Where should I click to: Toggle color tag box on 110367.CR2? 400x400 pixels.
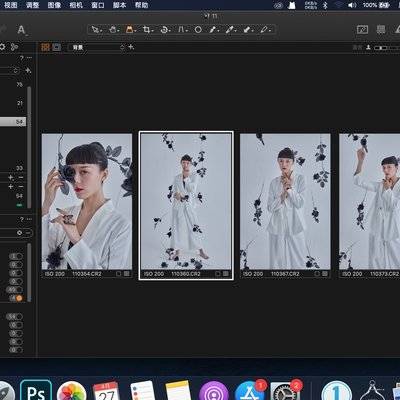pyautogui.click(x=317, y=274)
